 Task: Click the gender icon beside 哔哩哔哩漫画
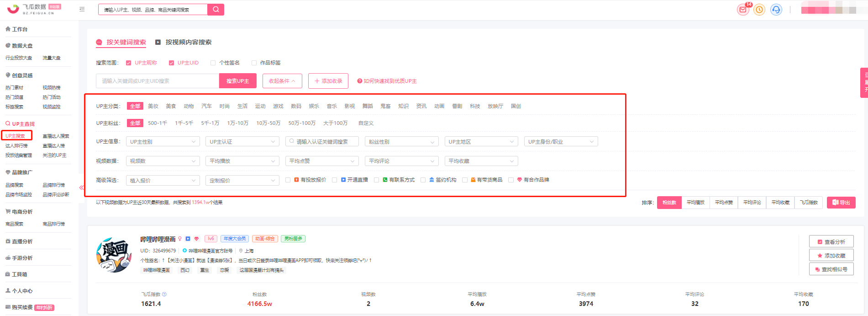[x=180, y=239]
